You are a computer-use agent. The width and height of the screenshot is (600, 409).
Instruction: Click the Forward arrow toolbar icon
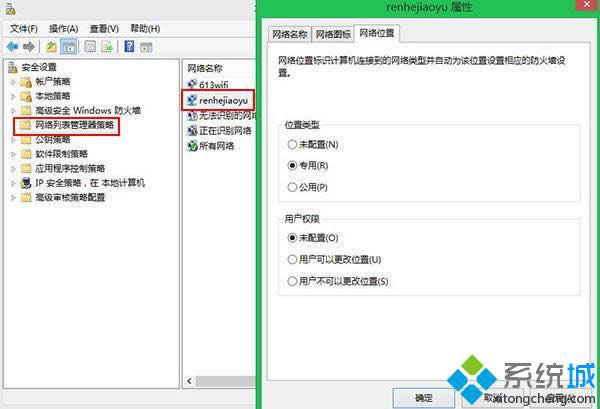pos(29,47)
